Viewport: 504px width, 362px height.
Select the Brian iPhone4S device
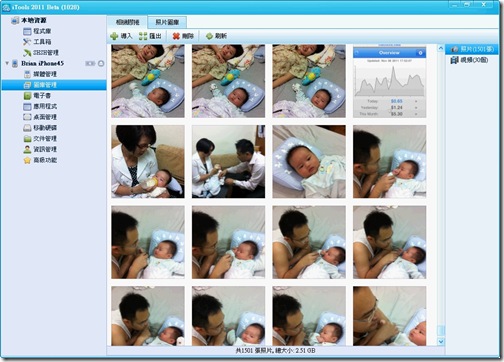point(42,63)
